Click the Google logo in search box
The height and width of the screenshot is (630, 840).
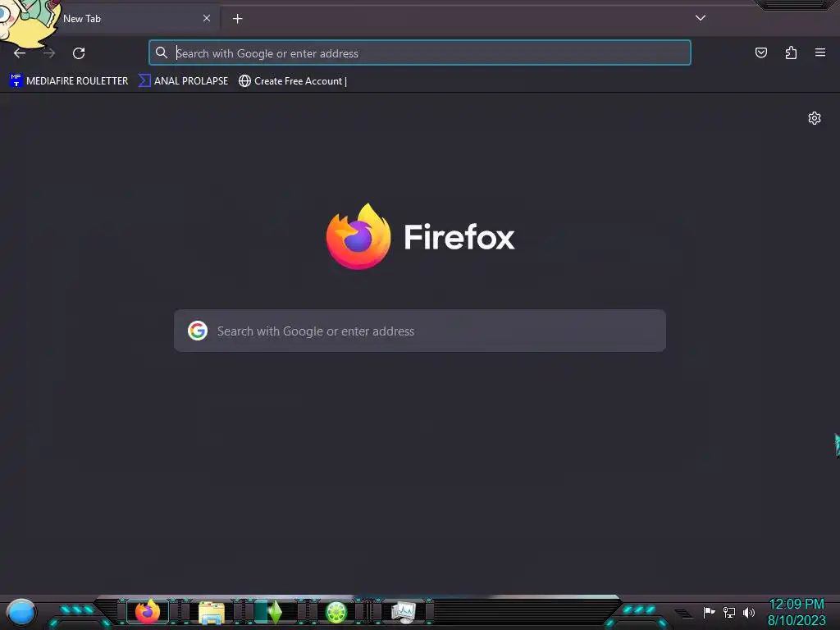tap(198, 331)
